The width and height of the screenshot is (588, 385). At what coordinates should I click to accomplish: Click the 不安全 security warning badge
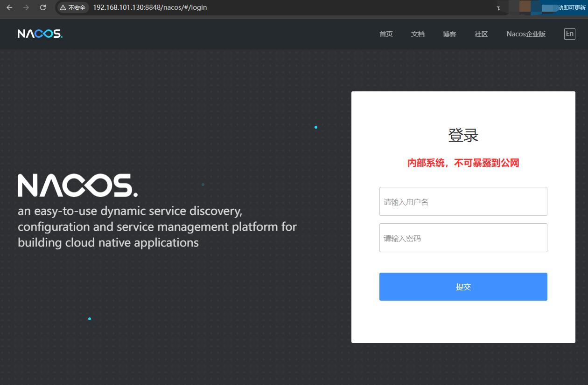(72, 7)
